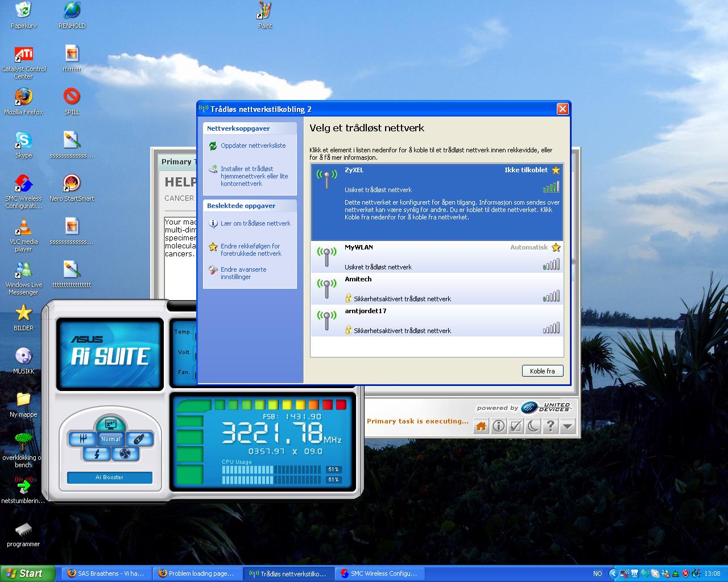Click the Ai Booster button
The height and width of the screenshot is (582, 728).
[110, 477]
